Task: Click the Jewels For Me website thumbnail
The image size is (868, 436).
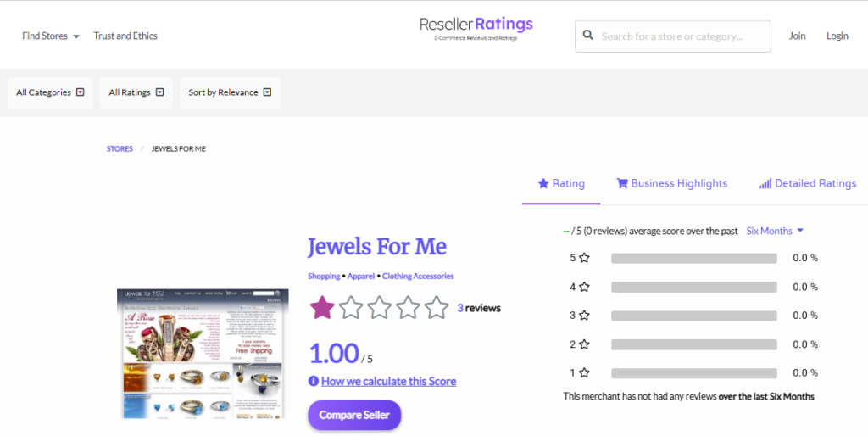Action: click(200, 353)
